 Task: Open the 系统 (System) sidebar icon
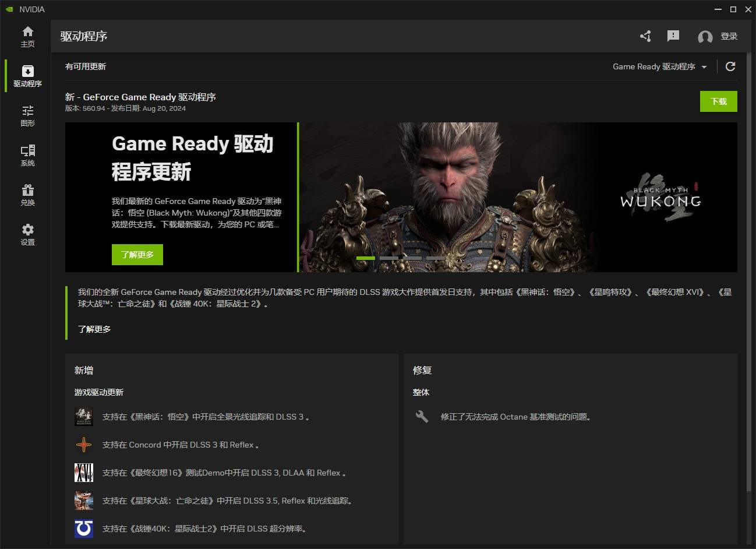click(27, 155)
